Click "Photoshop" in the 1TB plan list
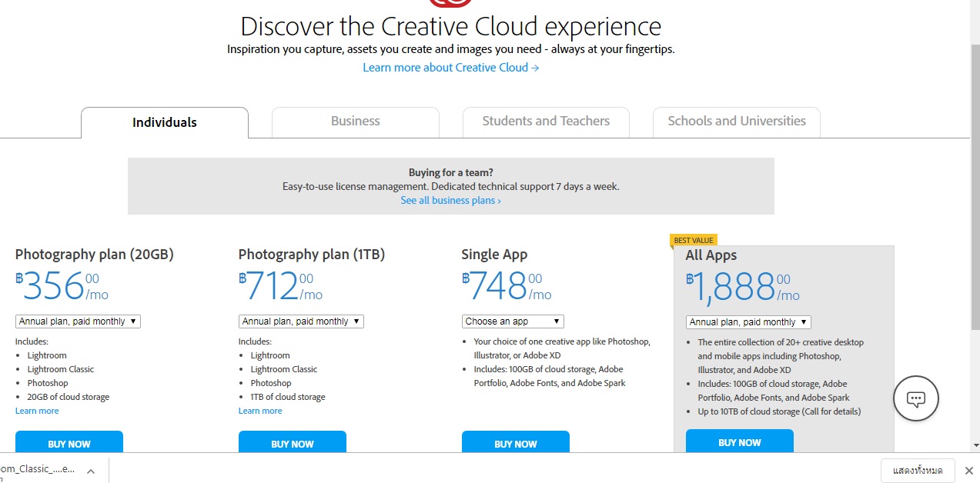 271,383
